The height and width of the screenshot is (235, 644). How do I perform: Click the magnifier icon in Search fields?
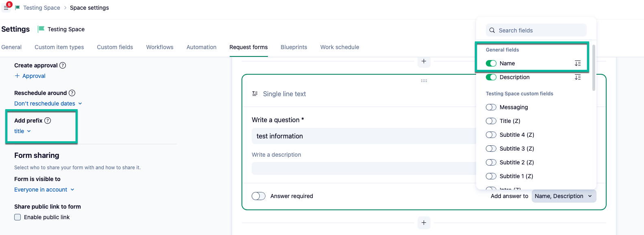click(492, 30)
